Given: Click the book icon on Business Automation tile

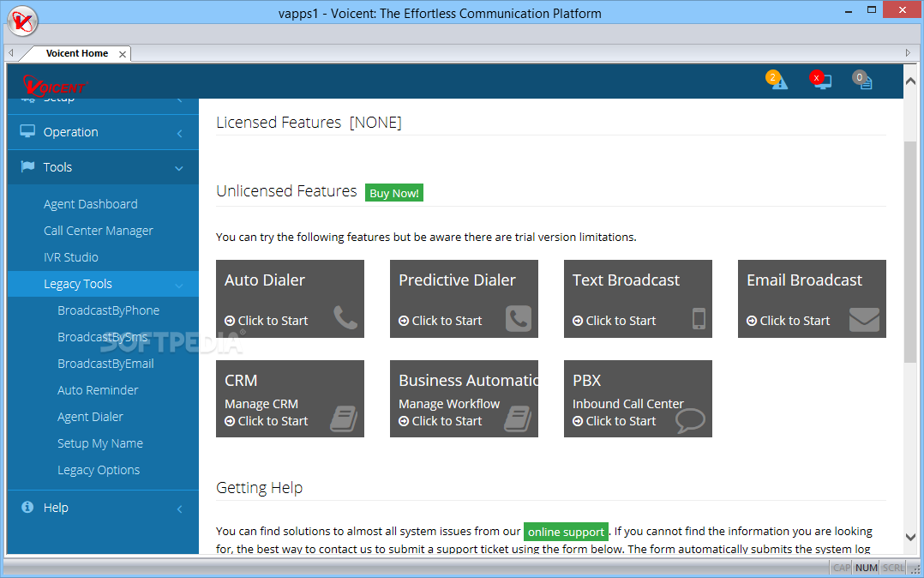Looking at the screenshot, I should tap(518, 418).
